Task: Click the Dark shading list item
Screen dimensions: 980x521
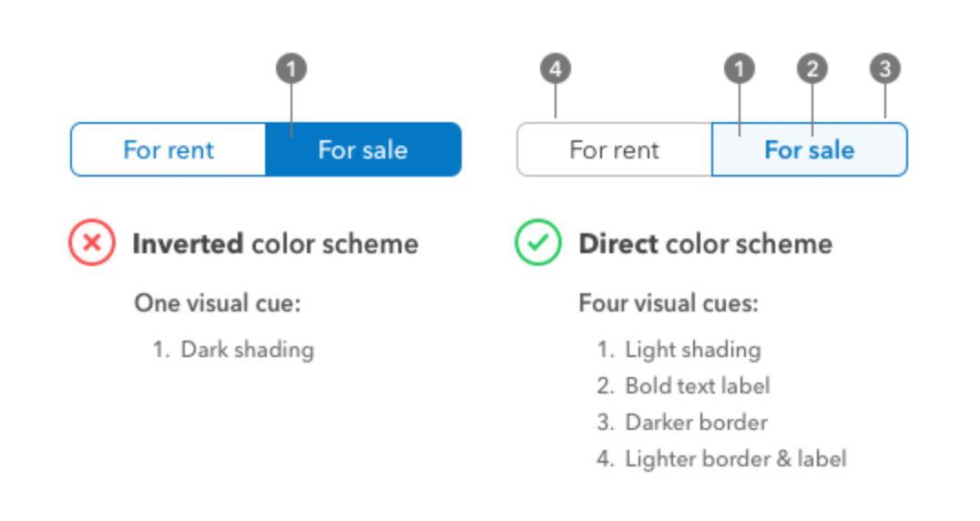Action: [234, 350]
